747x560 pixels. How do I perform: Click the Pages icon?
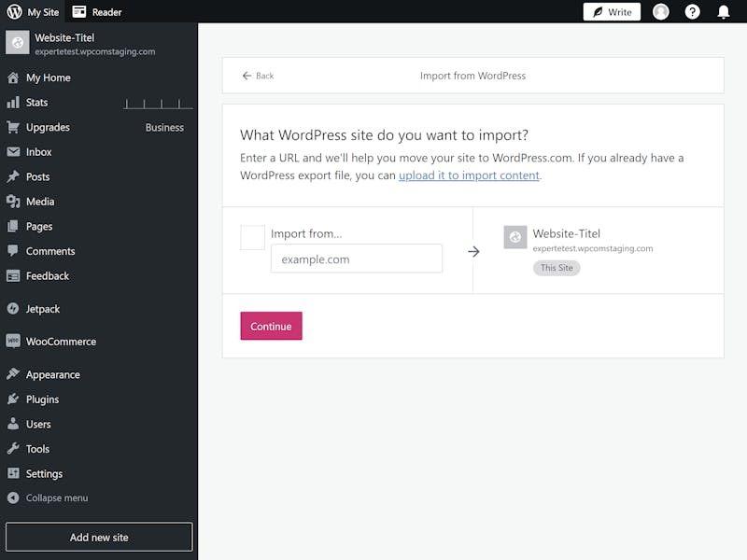[13, 226]
